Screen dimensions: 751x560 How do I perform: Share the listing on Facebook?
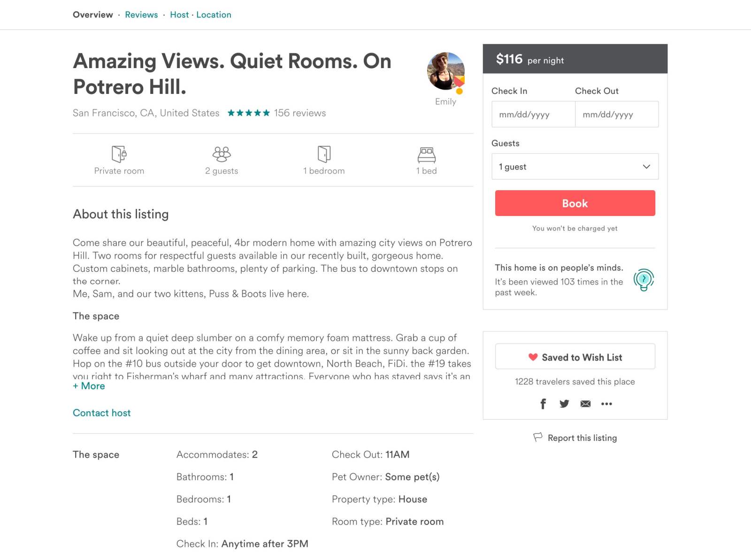coord(543,404)
